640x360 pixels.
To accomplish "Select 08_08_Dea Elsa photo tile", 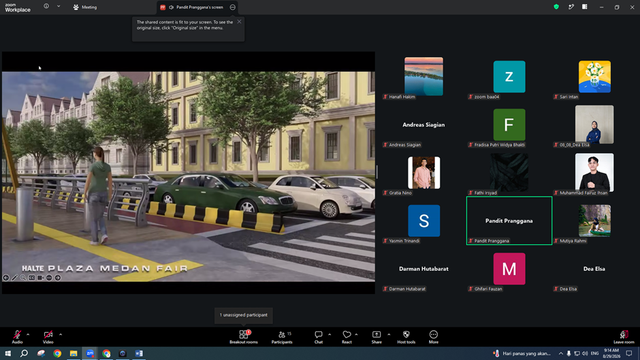I will point(594,124).
